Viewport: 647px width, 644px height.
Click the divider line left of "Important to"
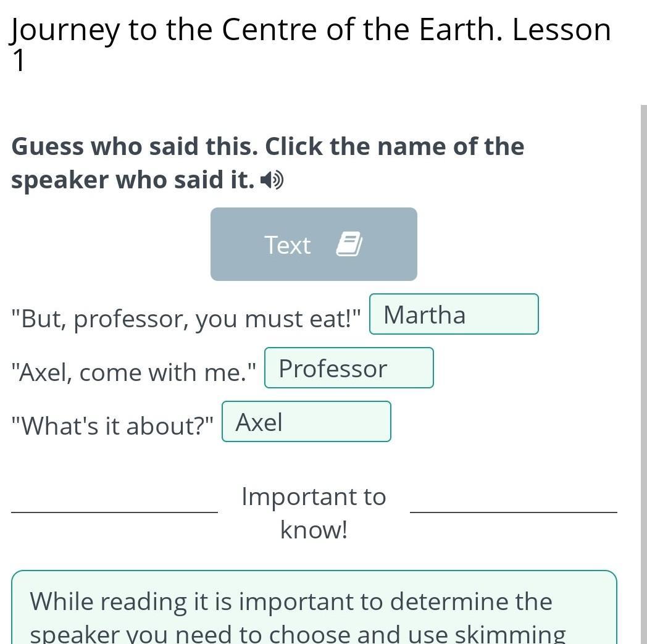[114, 512]
